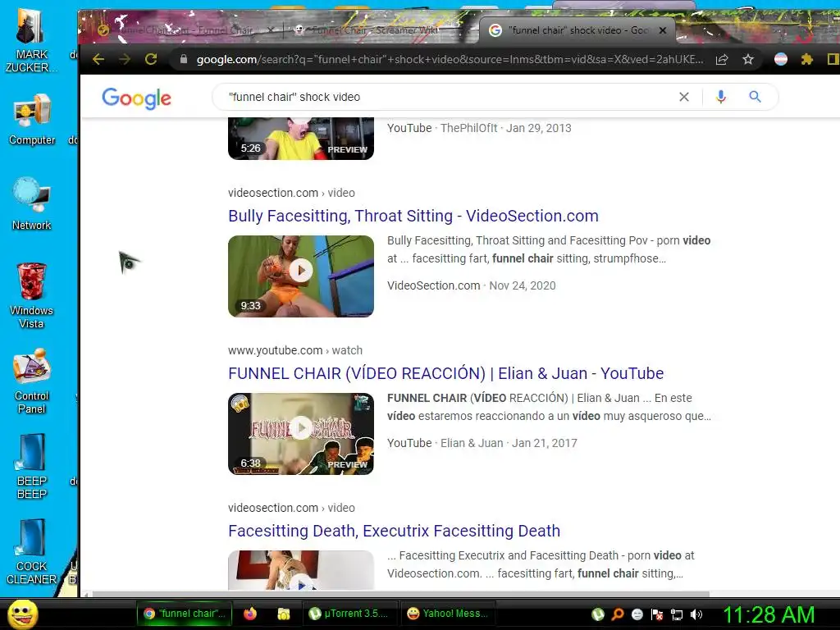Open the BEEP BEEP desktop icon
Screen dimensions: 840x630
pos(32,466)
